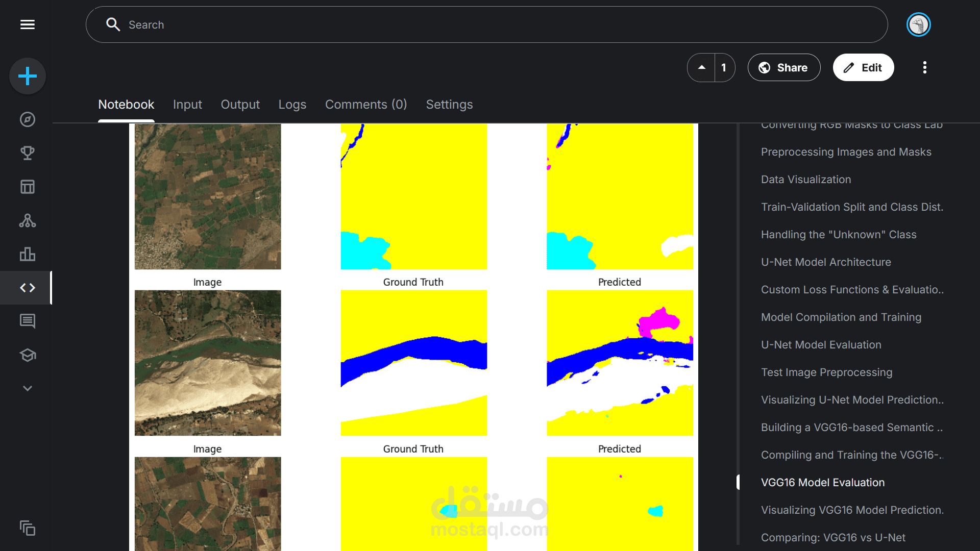Click the blue plus Create button
Screen dimensions: 980x551
(x=28, y=77)
